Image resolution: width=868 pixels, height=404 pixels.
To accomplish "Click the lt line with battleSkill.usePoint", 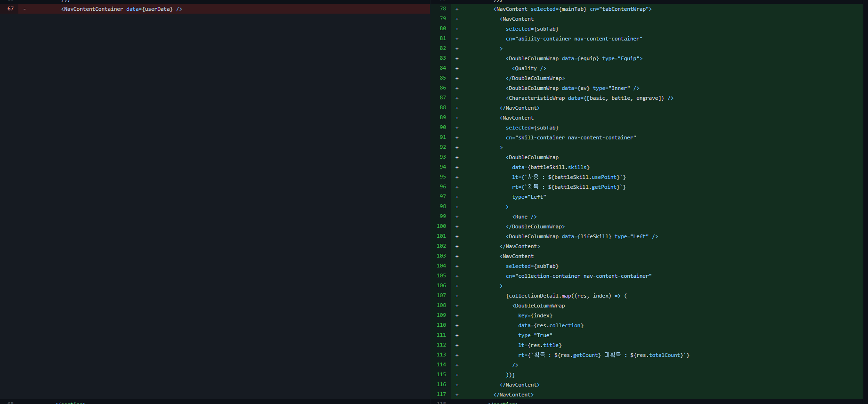I will (569, 177).
